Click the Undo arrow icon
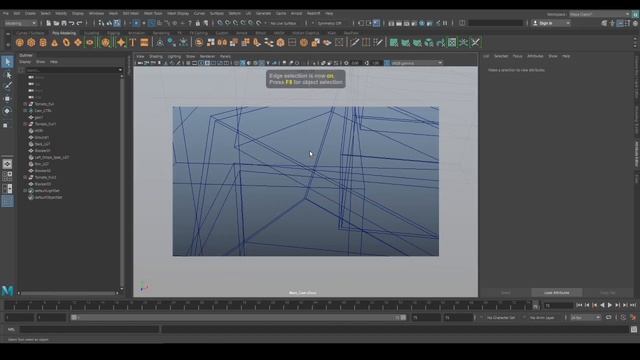The image size is (640, 360). pyautogui.click(x=72, y=23)
